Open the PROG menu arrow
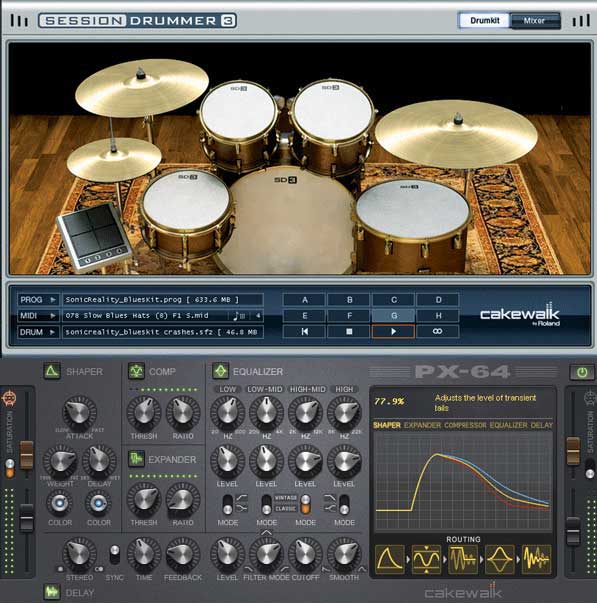 (x=53, y=300)
